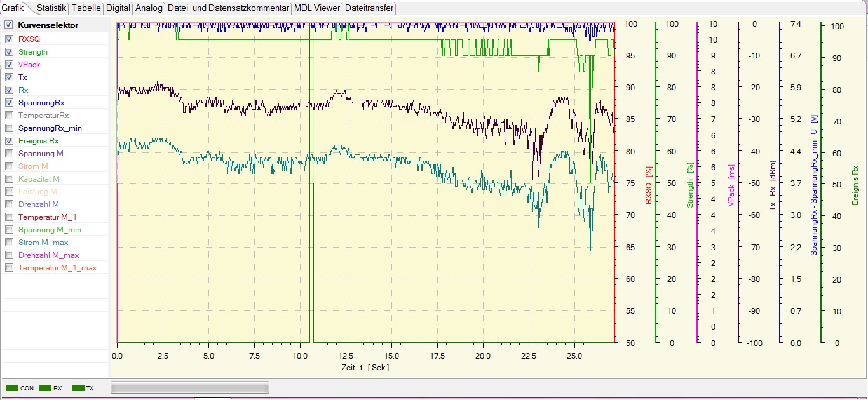This screenshot has height=400, width=868.
Task: Click the horizontal scrollbar at the bottom
Action: coord(189,387)
